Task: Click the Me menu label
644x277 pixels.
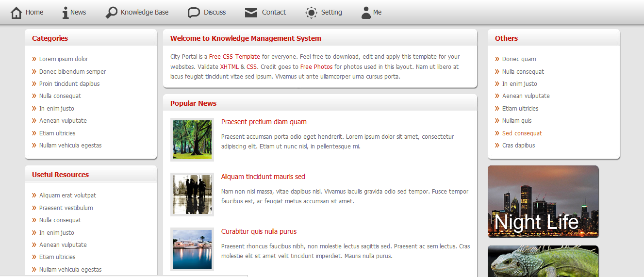Action: (378, 13)
